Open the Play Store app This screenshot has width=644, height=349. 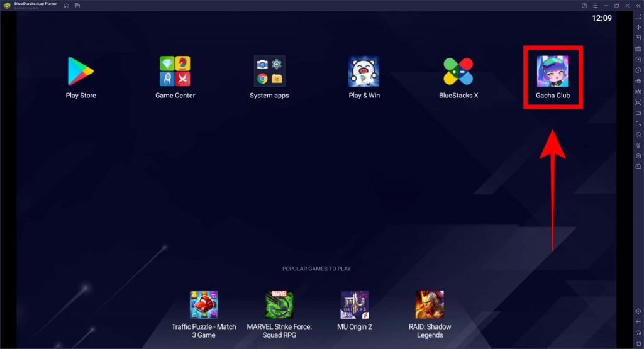coord(80,72)
